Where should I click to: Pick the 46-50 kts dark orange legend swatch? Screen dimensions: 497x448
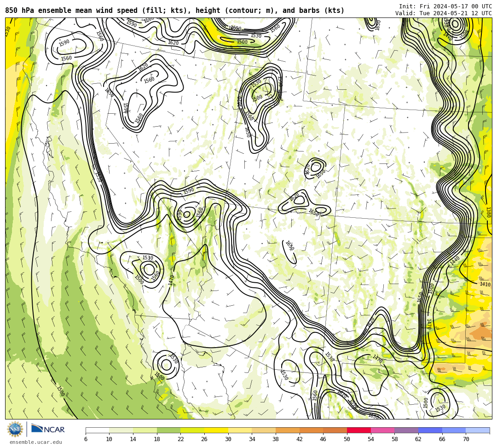(335, 430)
